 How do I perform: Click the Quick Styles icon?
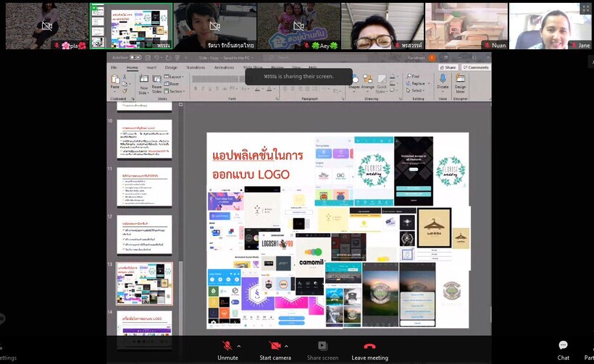coord(382,79)
